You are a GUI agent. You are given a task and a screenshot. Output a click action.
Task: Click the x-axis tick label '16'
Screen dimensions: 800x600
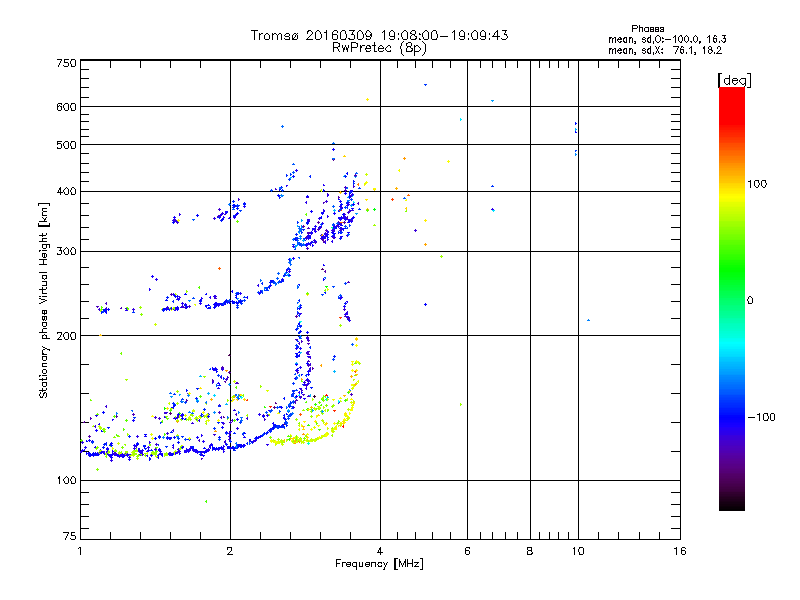coord(680,551)
